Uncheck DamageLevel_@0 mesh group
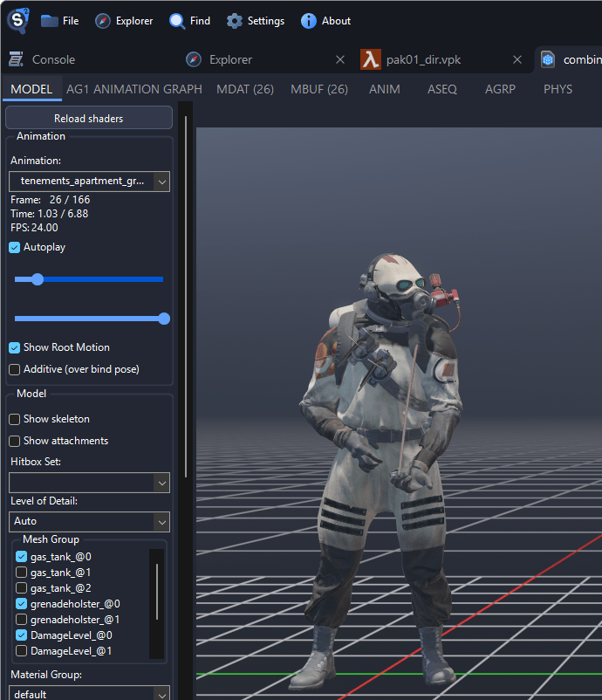This screenshot has height=700, width=602. click(21, 635)
